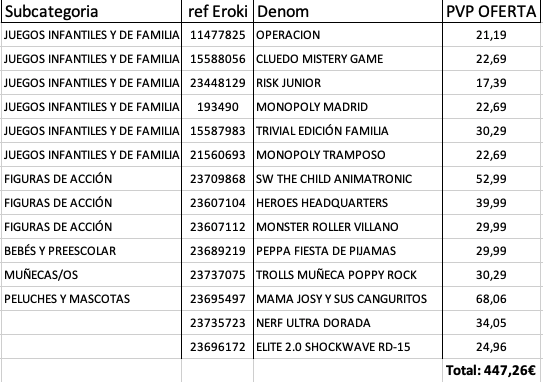This screenshot has width=543, height=382.
Task: Select the OPERACION product cell
Action: pos(348,35)
